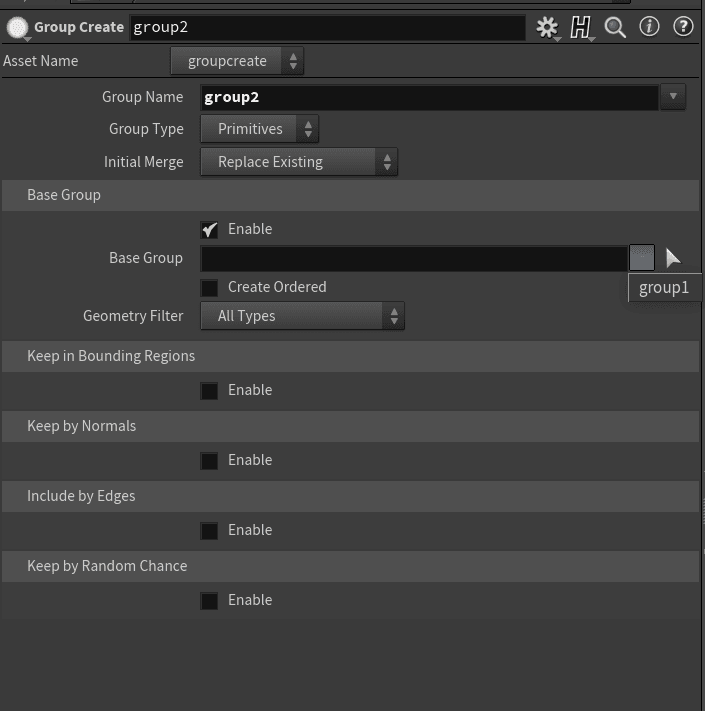705x711 pixels.
Task: Open the node info icon
Action: click(x=649, y=27)
